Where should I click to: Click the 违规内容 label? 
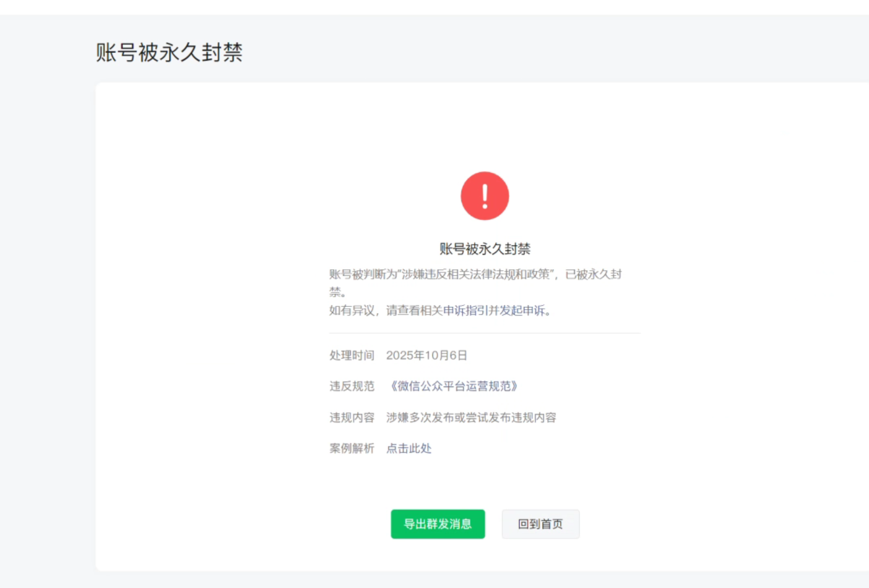pos(352,417)
